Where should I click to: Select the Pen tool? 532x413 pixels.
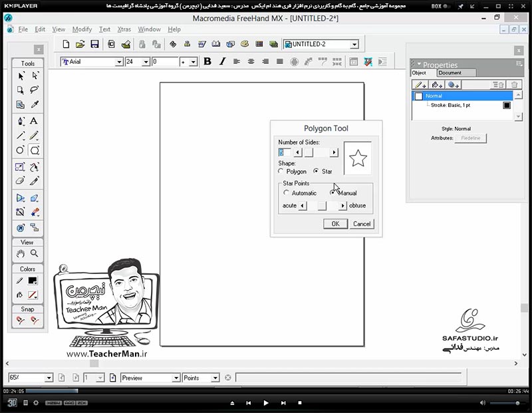[x=21, y=121]
